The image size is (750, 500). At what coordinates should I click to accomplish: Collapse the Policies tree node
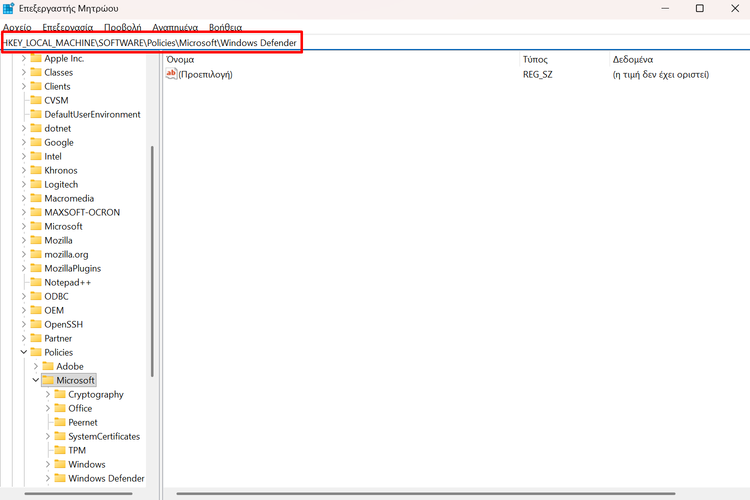click(23, 353)
